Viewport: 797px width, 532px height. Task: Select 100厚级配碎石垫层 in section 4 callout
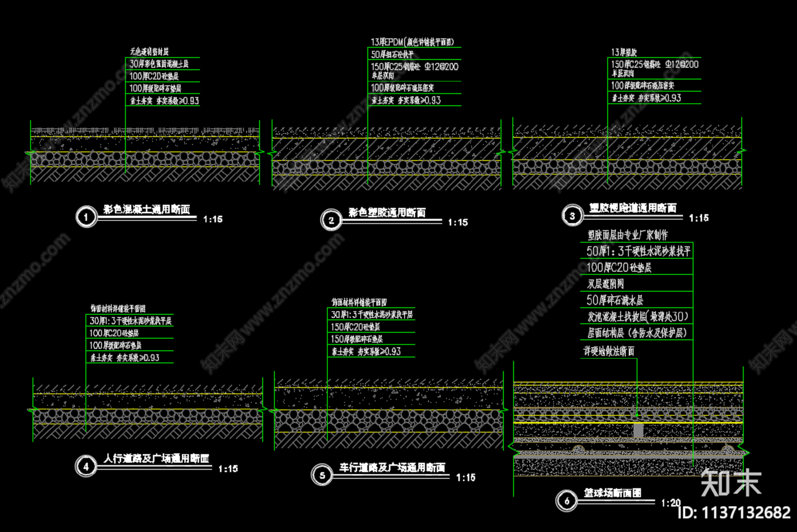pyautogui.click(x=116, y=345)
